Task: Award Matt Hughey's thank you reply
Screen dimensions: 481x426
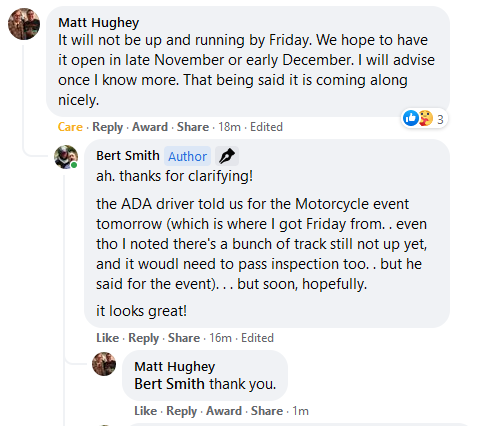Action: [x=224, y=411]
